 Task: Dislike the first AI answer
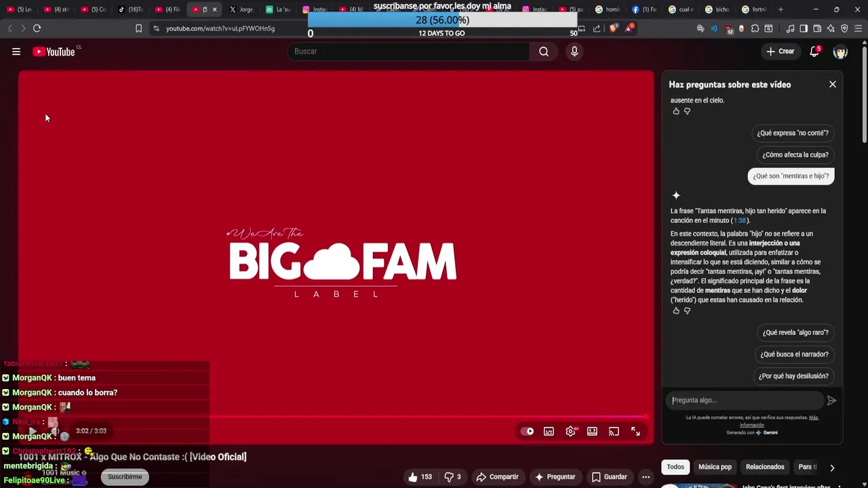click(x=687, y=111)
